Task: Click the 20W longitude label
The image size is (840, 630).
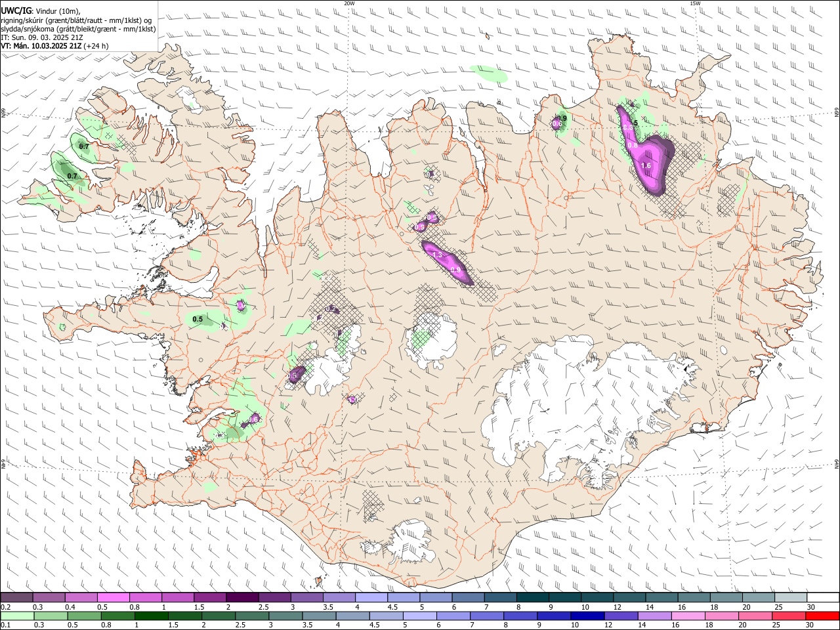Action: [x=349, y=3]
